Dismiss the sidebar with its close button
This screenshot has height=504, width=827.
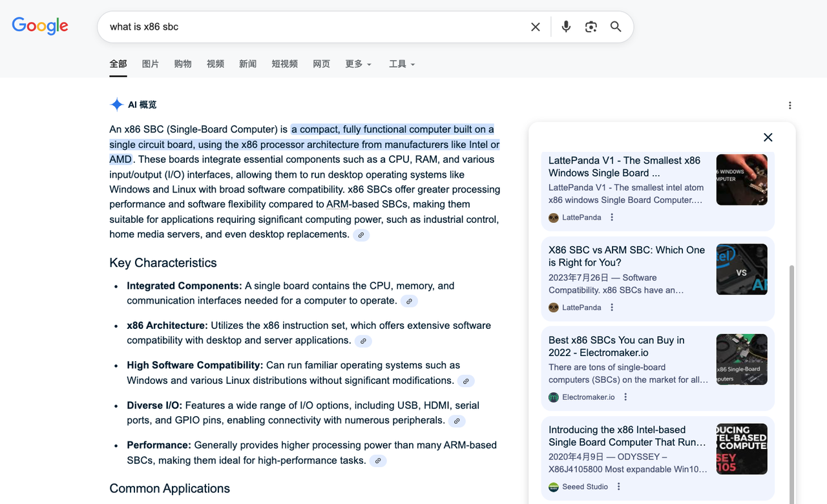768,137
